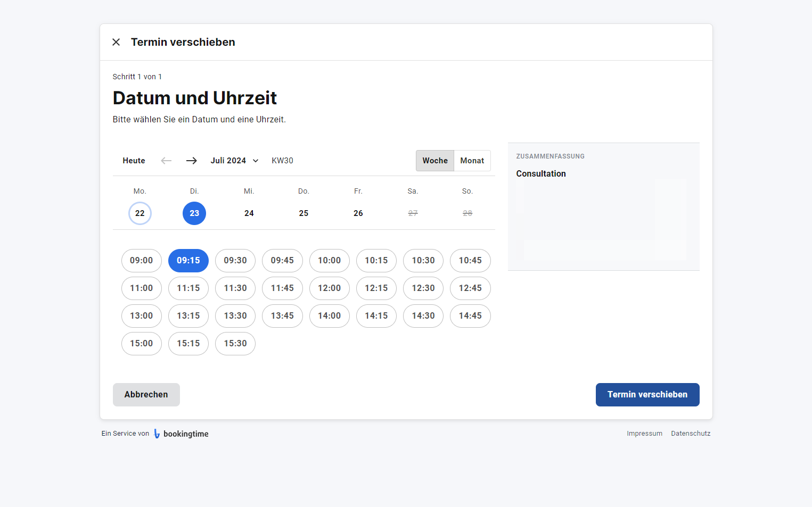Image resolution: width=812 pixels, height=507 pixels.
Task: Jump to Heute
Action: click(134, 161)
